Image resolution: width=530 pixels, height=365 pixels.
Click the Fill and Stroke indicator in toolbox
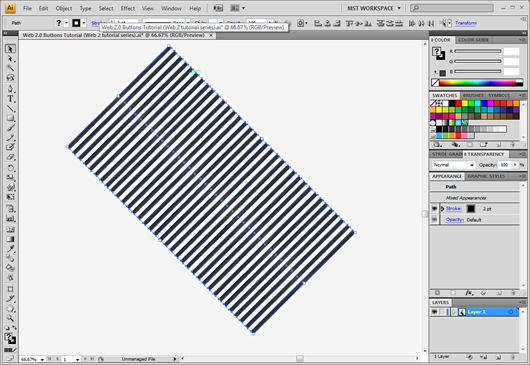coord(10,338)
